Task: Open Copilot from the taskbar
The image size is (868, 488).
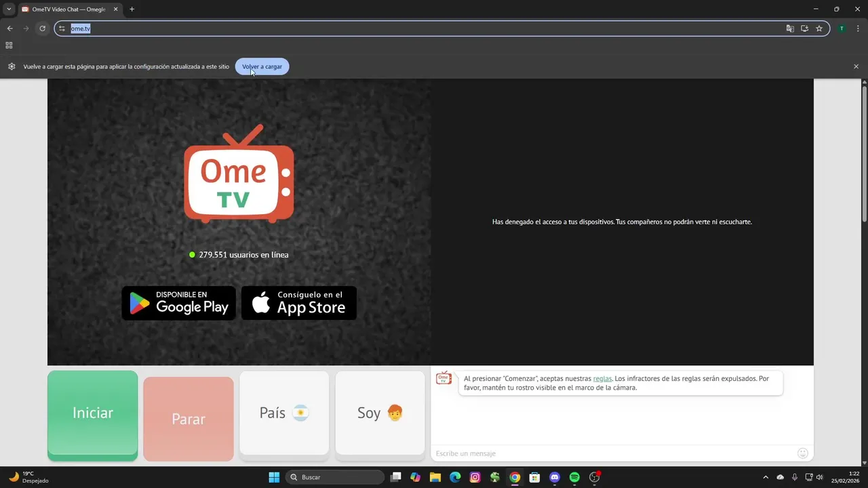Action: (416, 477)
